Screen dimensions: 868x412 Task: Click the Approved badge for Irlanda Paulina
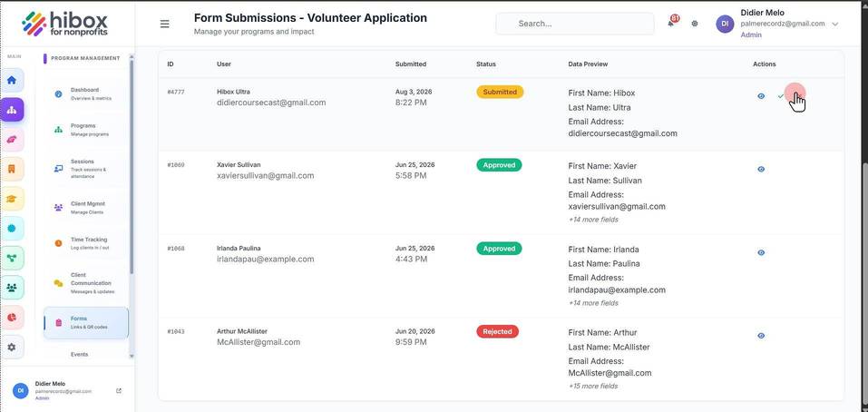click(x=499, y=249)
